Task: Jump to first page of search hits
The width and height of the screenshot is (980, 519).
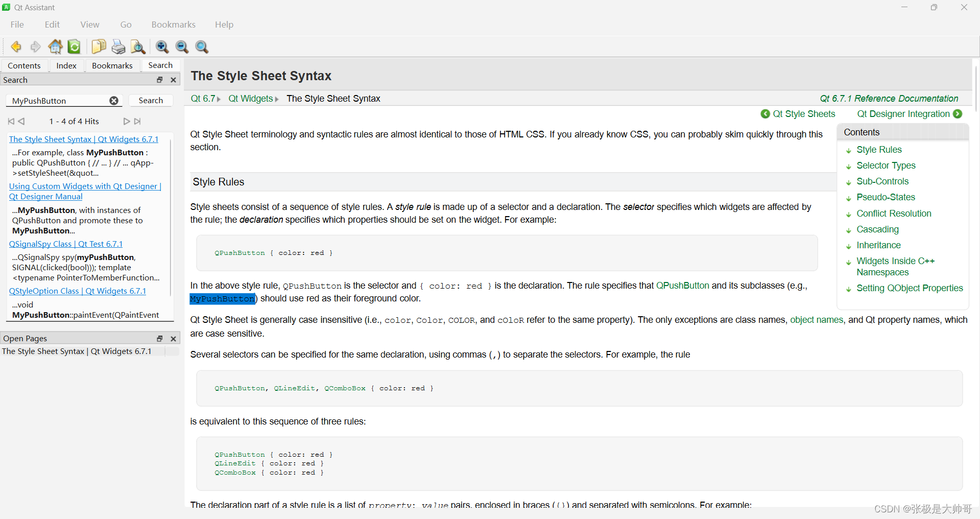Action: tap(11, 121)
